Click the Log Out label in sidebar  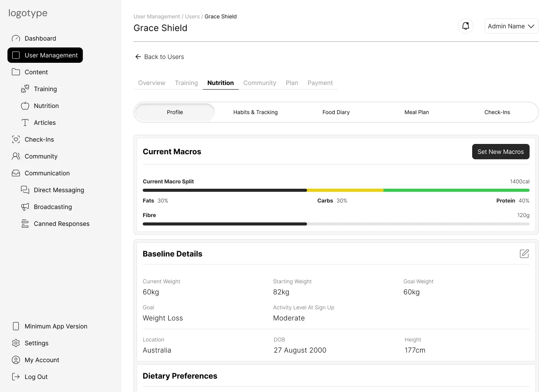(x=36, y=377)
